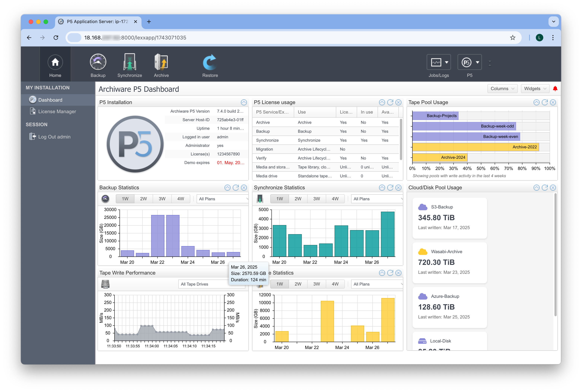Switch Archive Statistics to 3W view
The image size is (582, 392).
coord(317,284)
